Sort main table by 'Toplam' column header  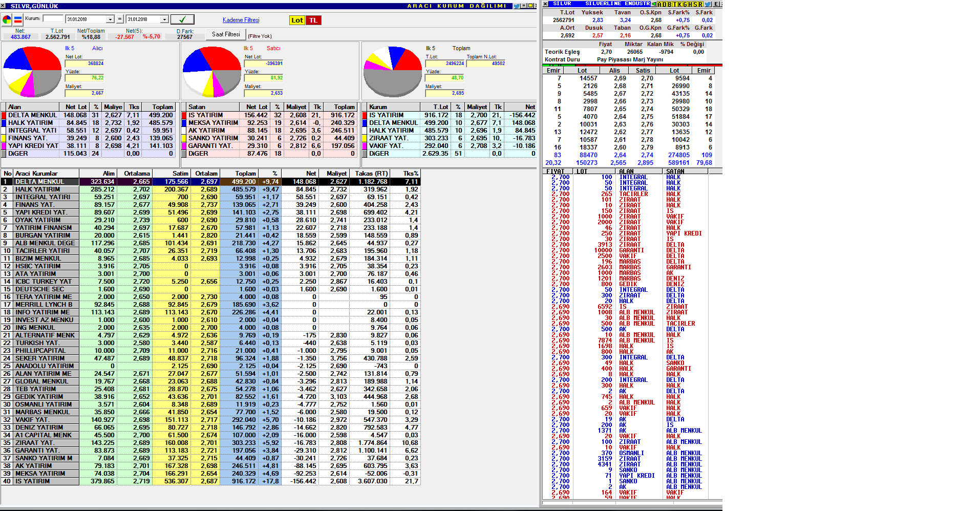(x=239, y=174)
